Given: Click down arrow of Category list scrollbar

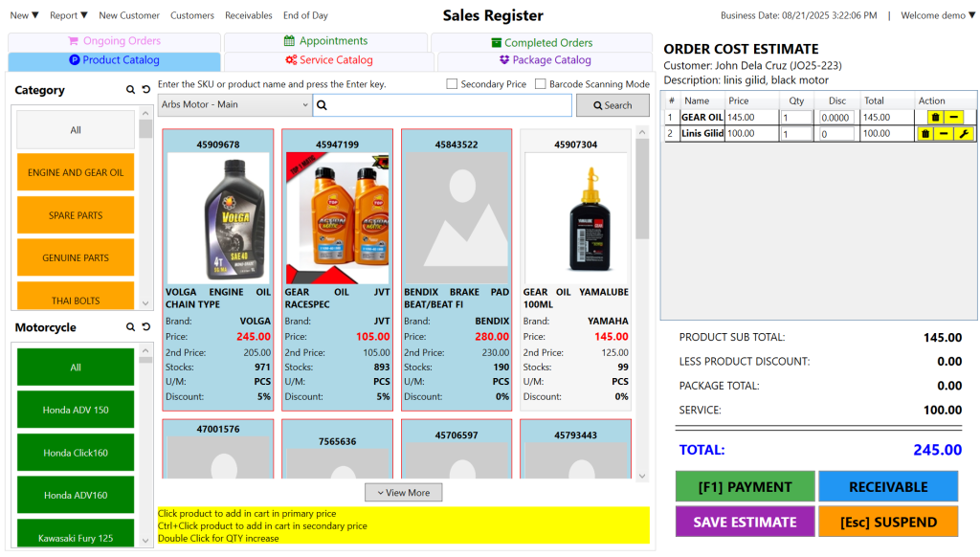Looking at the screenshot, I should pos(145,303).
